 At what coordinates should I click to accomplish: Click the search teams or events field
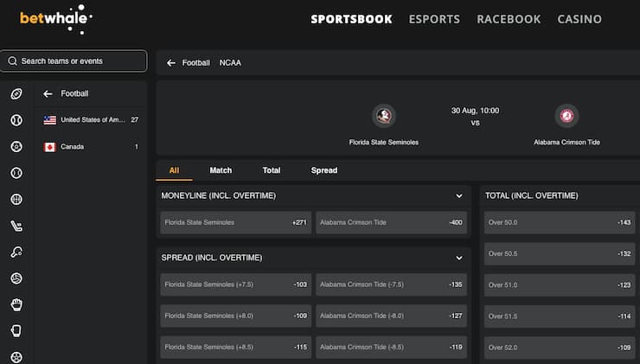coord(74,61)
